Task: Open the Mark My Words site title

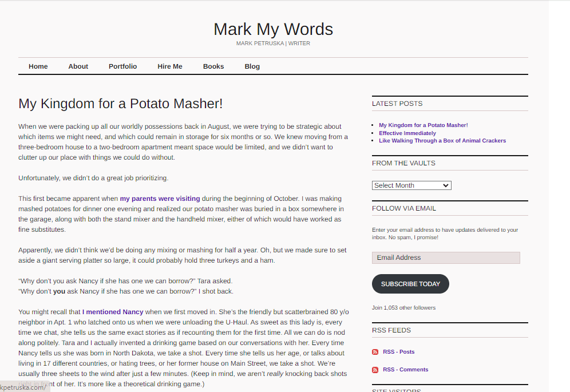Action: [x=273, y=29]
